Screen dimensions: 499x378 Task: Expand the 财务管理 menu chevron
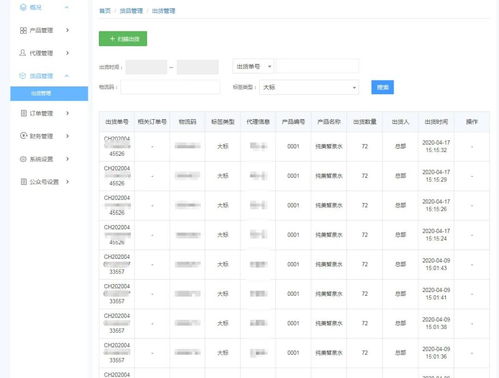pyautogui.click(x=67, y=136)
